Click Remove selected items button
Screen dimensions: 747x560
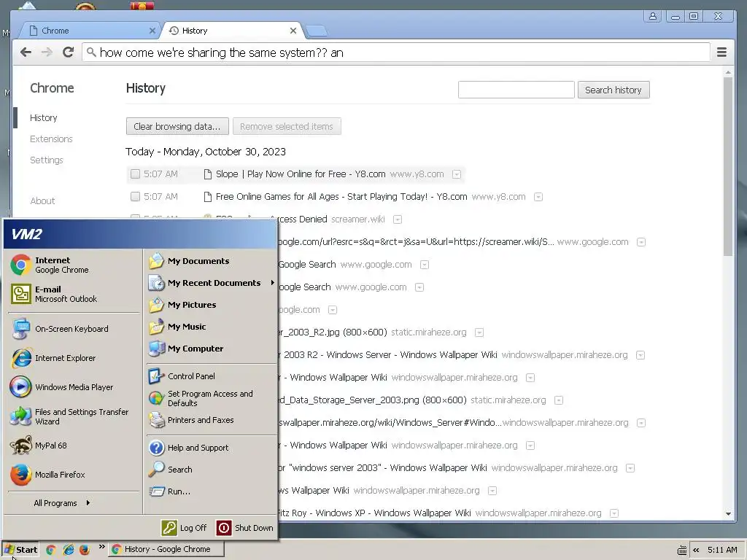[x=287, y=126]
